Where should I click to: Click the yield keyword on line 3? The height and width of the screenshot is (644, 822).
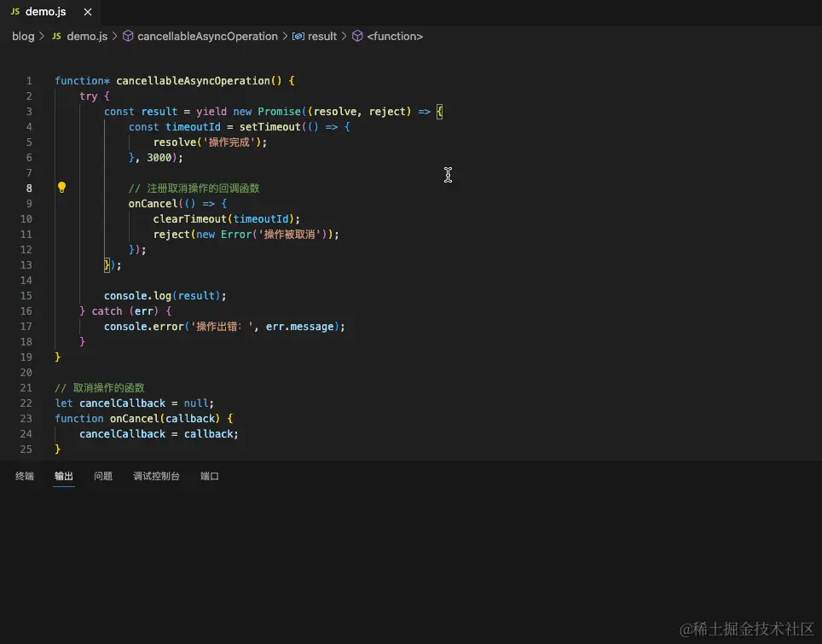(211, 112)
